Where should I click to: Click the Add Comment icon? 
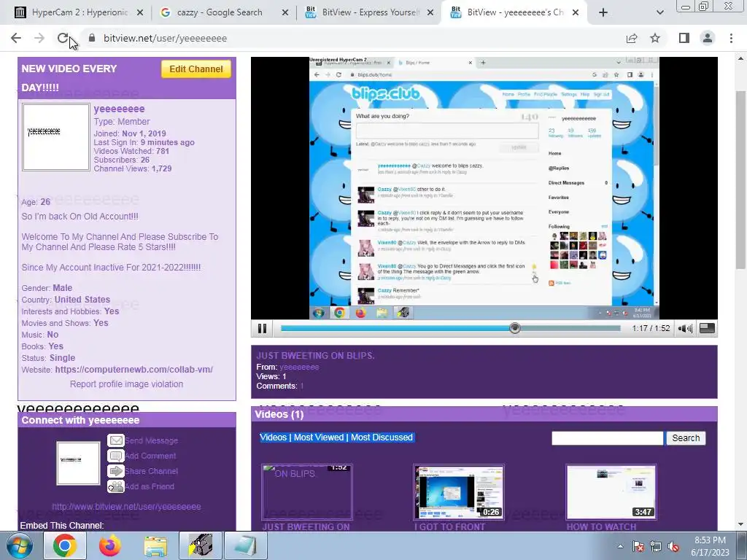point(116,456)
